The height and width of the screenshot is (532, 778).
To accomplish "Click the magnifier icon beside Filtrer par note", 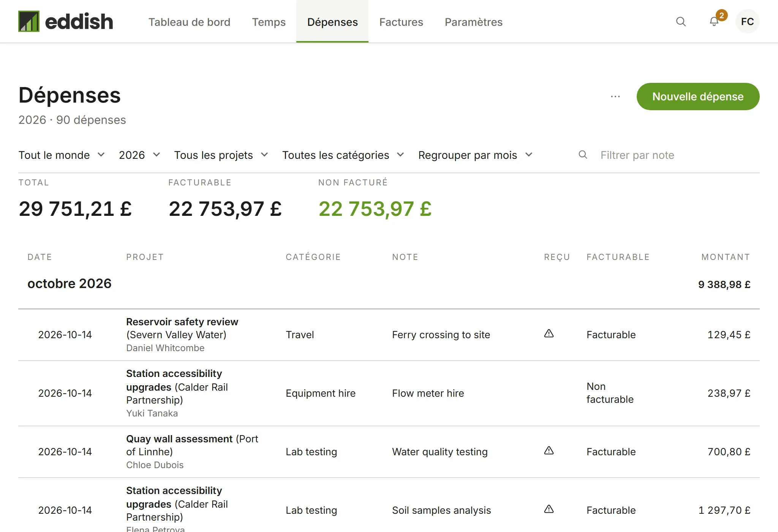I will 583,155.
